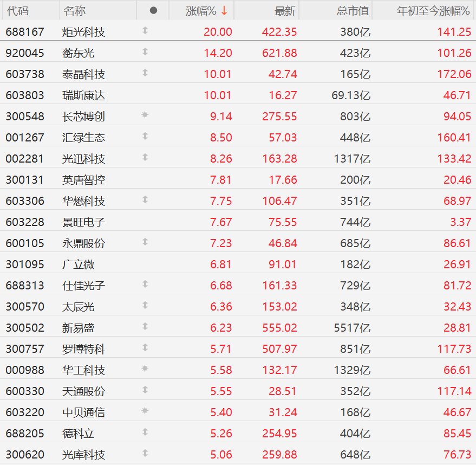The height and width of the screenshot is (465, 476).
Task: Click the 名称 column header
Action: tap(75, 11)
